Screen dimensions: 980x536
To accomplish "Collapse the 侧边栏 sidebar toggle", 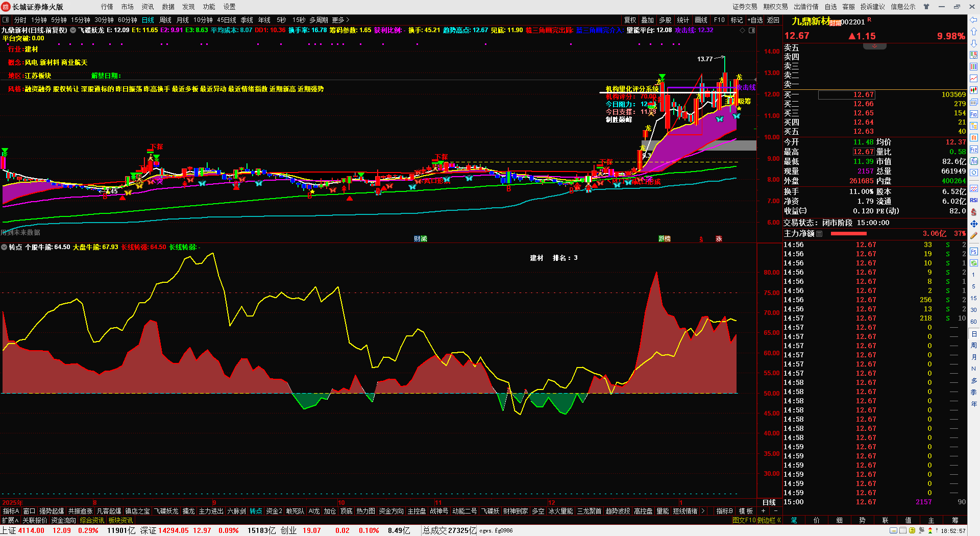I will point(770,520).
